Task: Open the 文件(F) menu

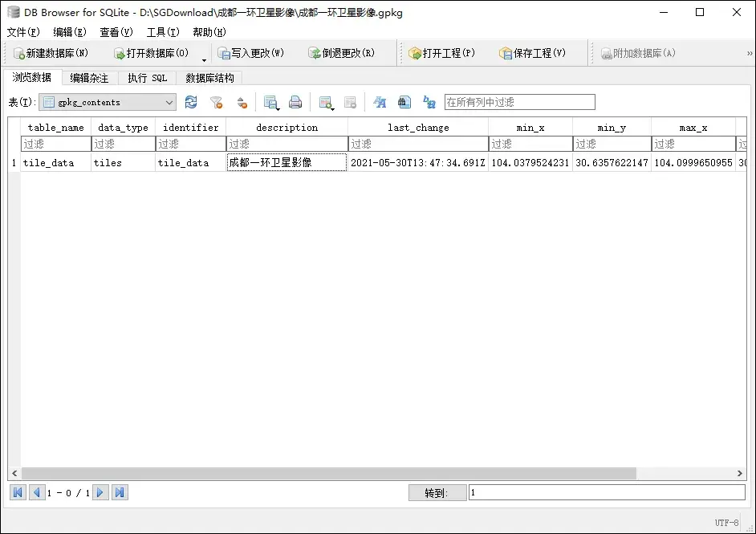Action: [23, 32]
